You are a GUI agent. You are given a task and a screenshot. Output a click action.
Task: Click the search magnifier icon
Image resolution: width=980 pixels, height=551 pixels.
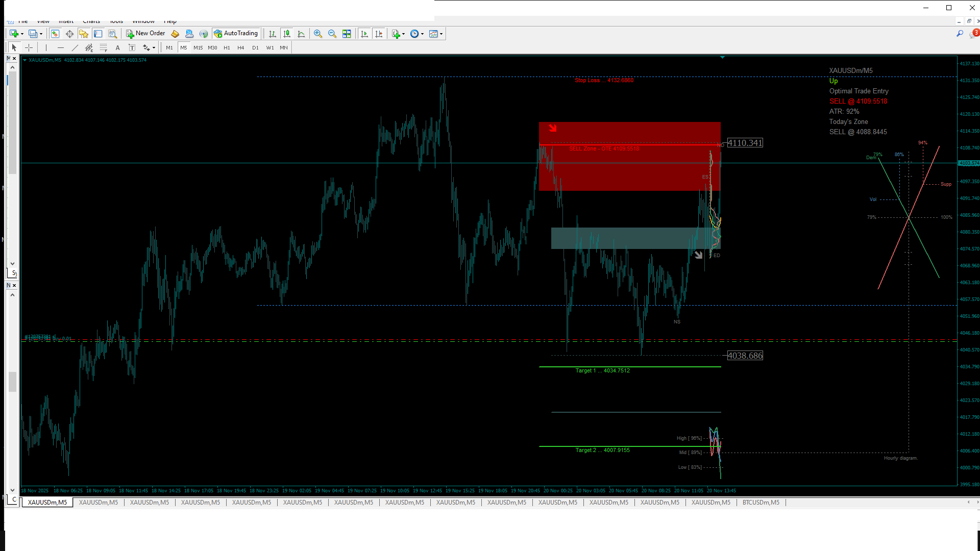[x=960, y=34]
